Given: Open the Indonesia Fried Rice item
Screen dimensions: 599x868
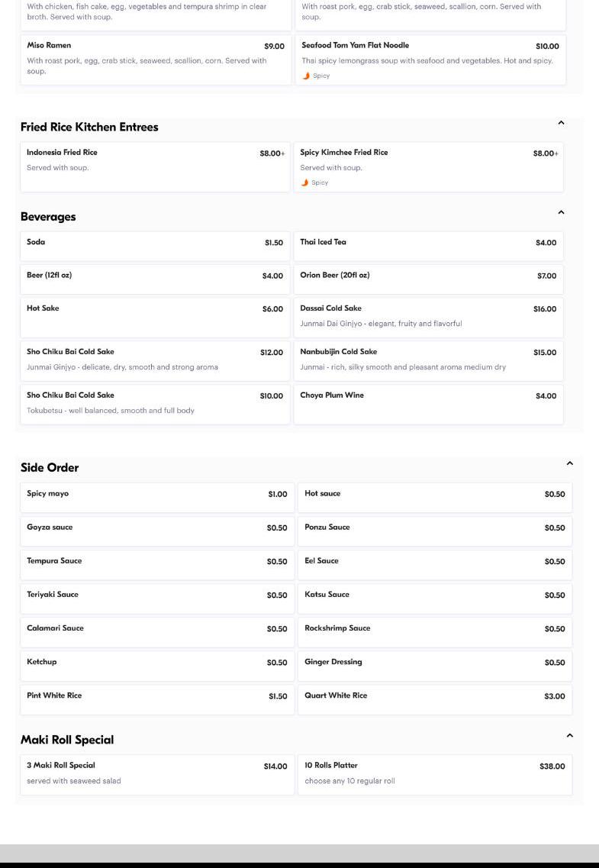Looking at the screenshot, I should click(x=155, y=166).
